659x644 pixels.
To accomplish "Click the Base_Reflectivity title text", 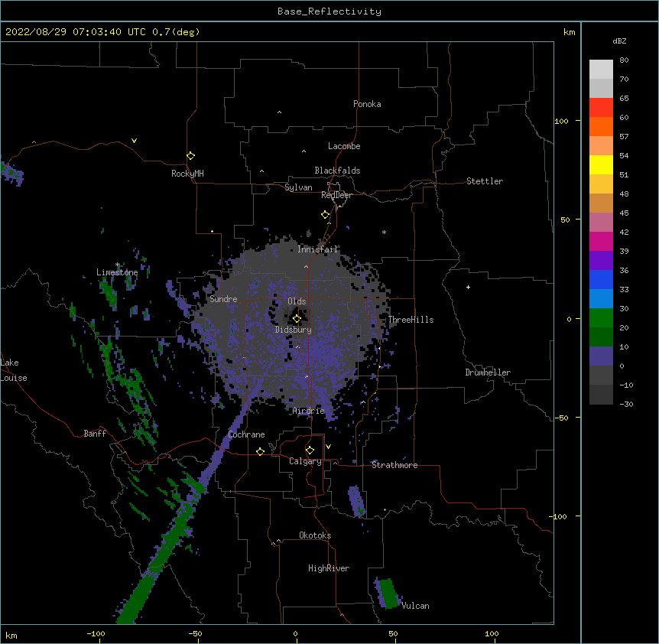I will [329, 11].
